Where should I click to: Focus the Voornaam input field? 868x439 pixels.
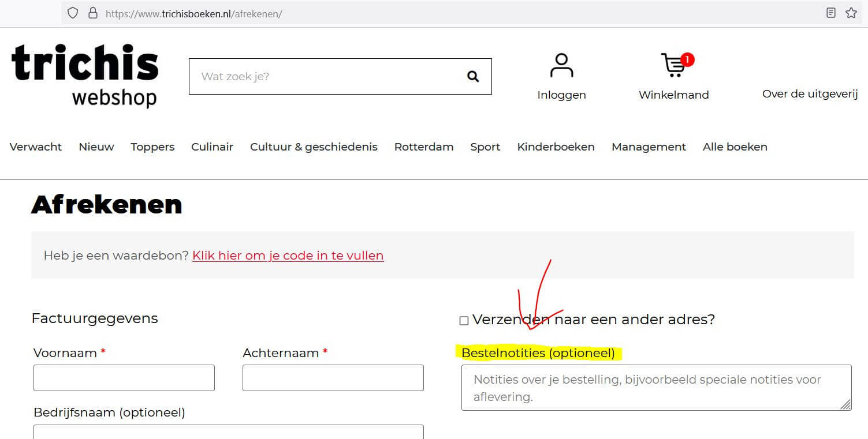point(124,378)
